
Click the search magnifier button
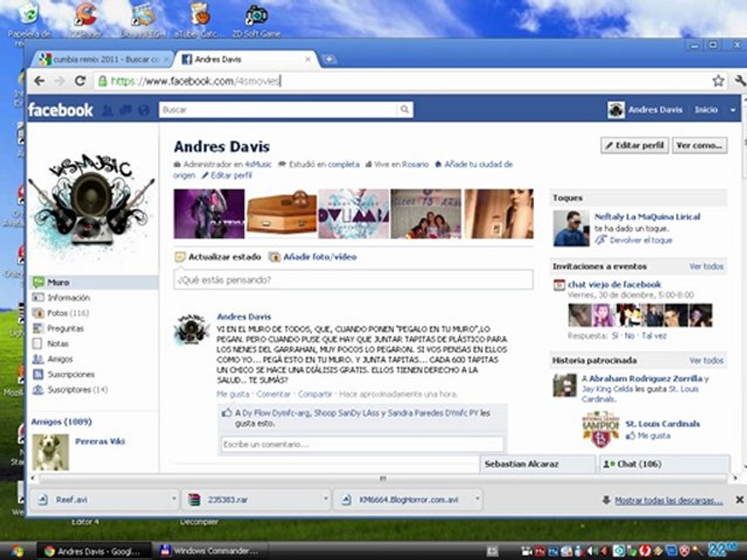point(405,110)
